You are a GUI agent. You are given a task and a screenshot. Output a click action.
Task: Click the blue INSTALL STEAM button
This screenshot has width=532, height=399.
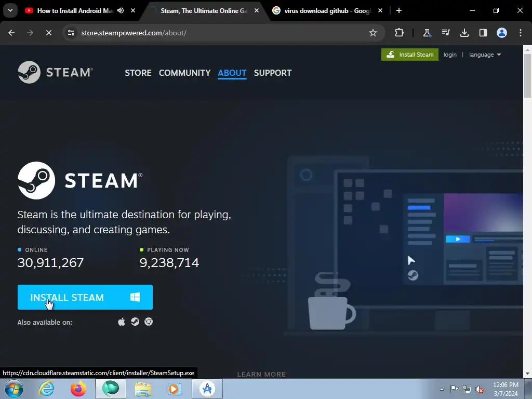click(85, 297)
